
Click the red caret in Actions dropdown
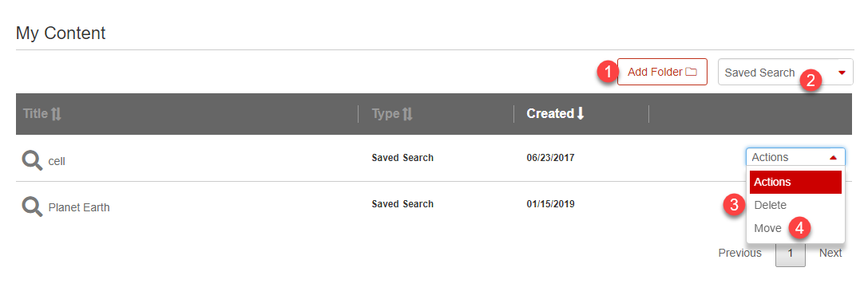pyautogui.click(x=833, y=158)
